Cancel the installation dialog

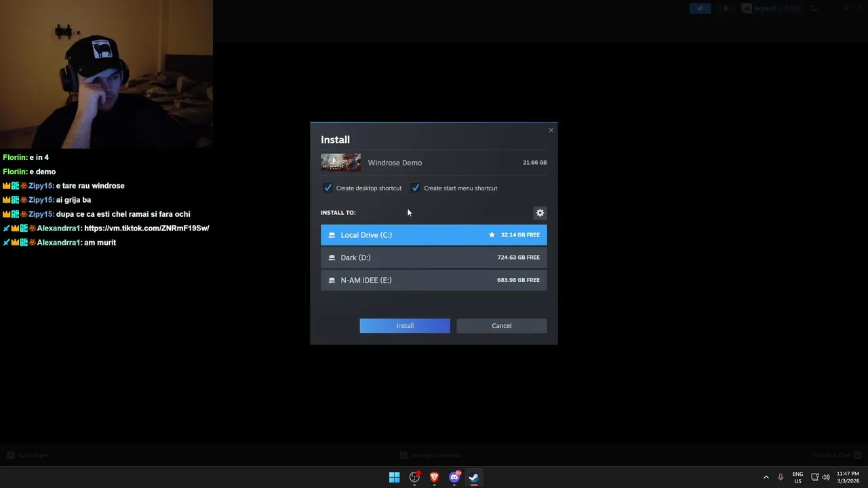pos(501,325)
